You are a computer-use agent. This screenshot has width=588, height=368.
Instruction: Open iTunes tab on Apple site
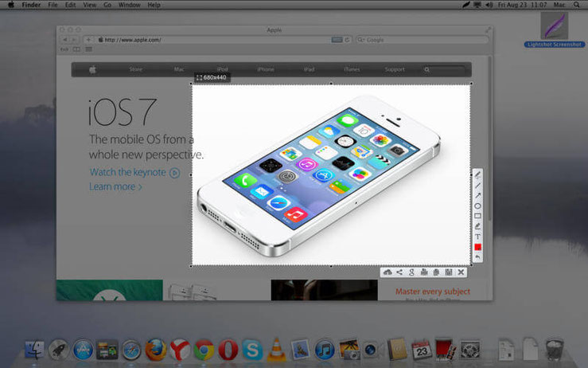[352, 69]
